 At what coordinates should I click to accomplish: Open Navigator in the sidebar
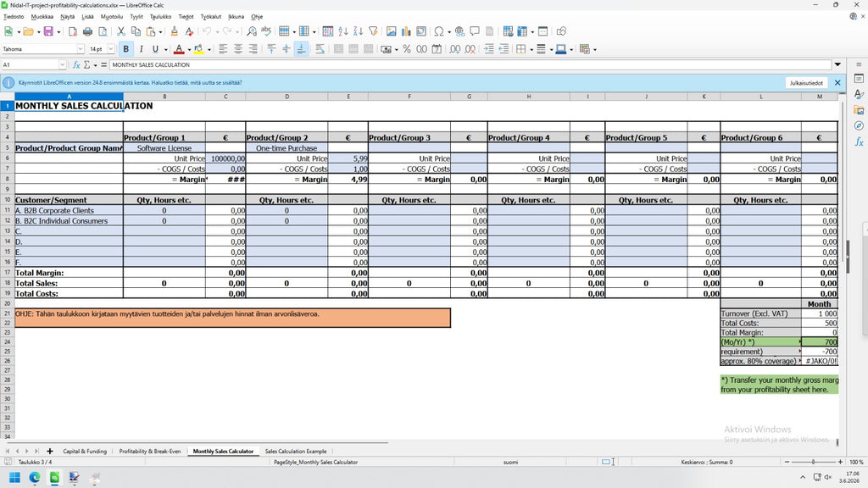859,125
